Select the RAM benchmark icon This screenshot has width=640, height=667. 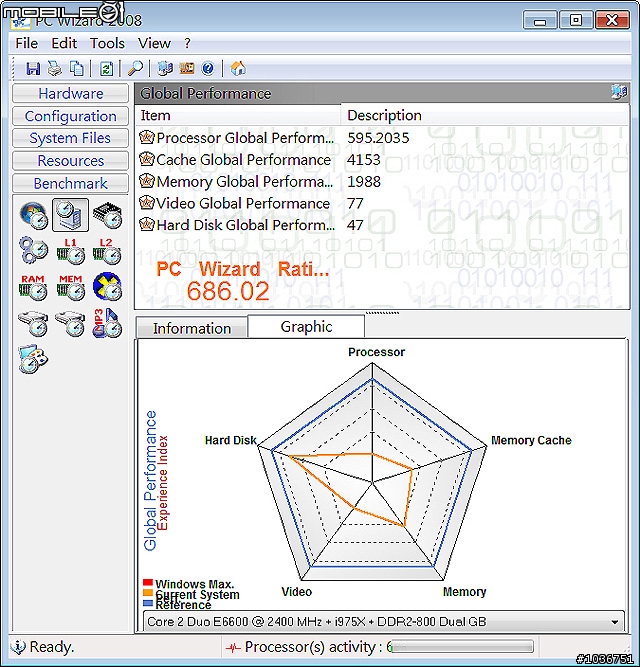pos(34,287)
